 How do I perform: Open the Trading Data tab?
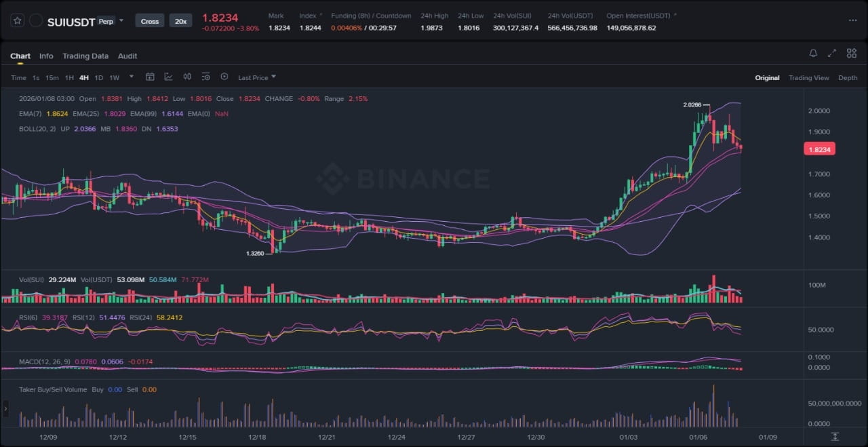[85, 56]
